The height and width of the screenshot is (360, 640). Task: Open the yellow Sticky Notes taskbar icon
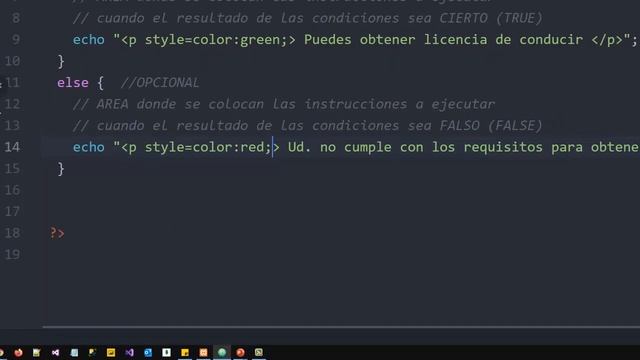click(x=184, y=352)
